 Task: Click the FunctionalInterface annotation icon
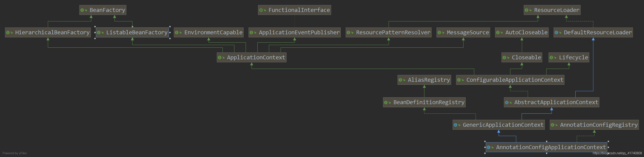pos(261,10)
